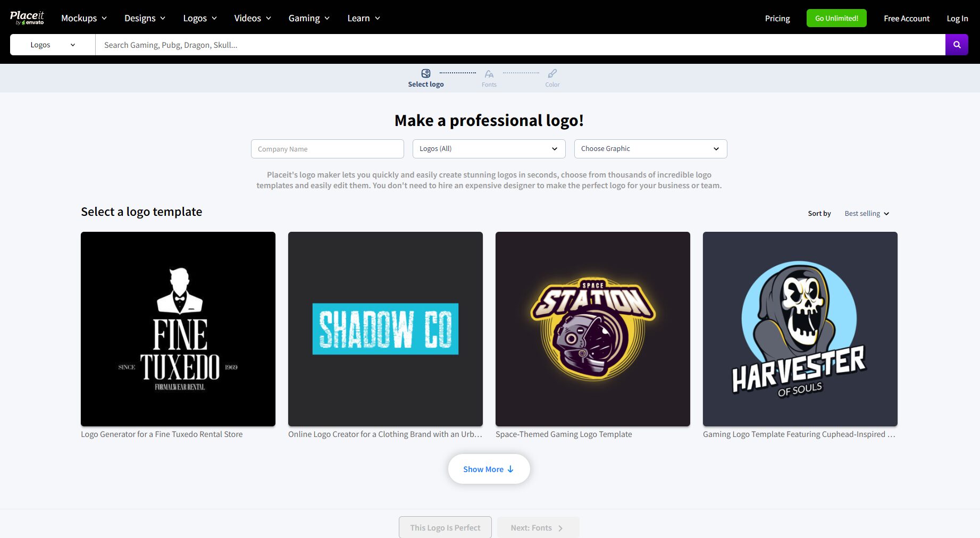Click This Logo Is Perfect button
Image resolution: width=980 pixels, height=538 pixels.
[x=445, y=527]
